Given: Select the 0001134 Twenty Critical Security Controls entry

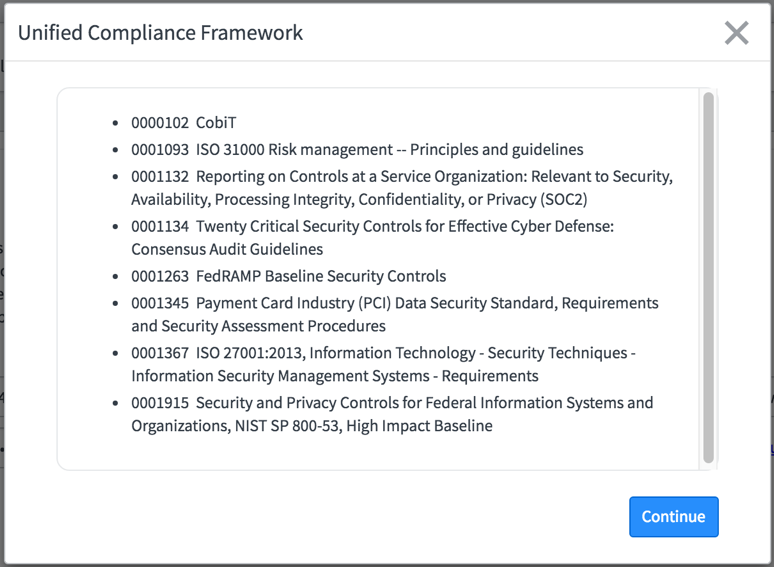Looking at the screenshot, I should tap(372, 237).
